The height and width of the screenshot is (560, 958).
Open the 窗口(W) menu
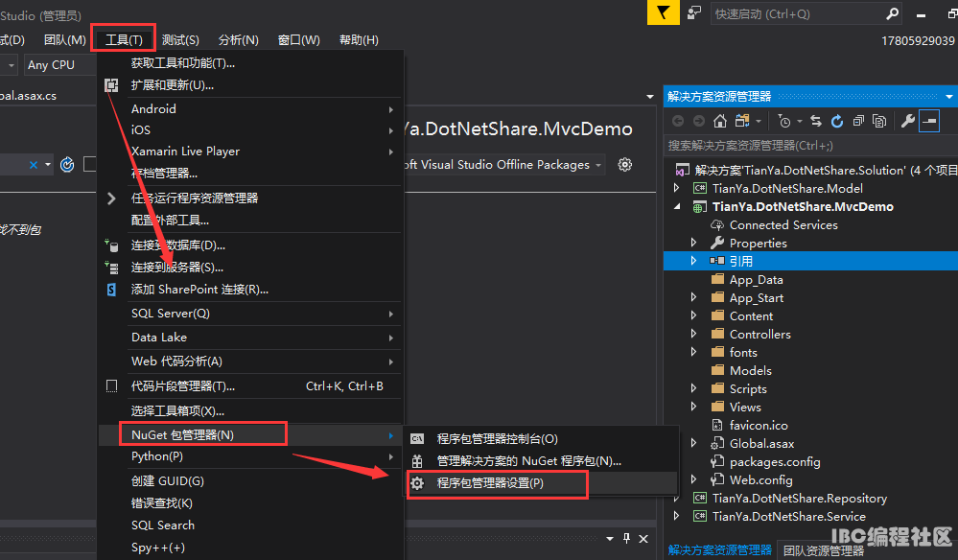pyautogui.click(x=299, y=39)
